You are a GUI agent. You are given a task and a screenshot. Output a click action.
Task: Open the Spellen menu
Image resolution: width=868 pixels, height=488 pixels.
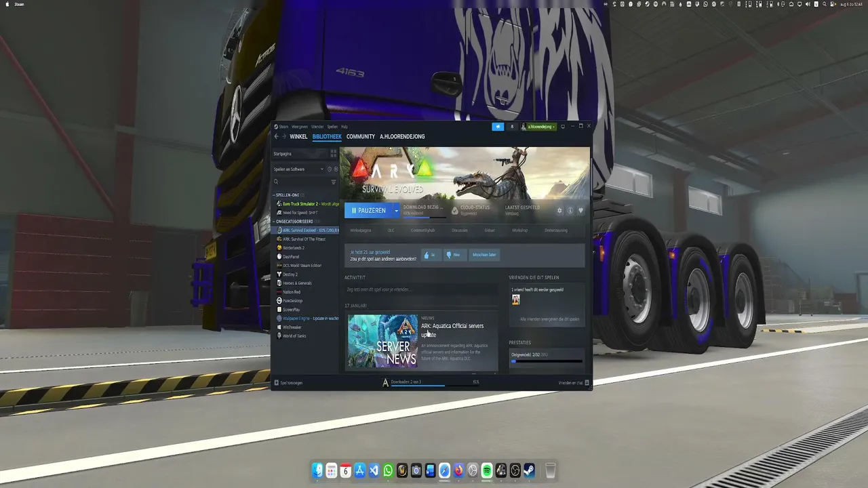[x=332, y=127]
